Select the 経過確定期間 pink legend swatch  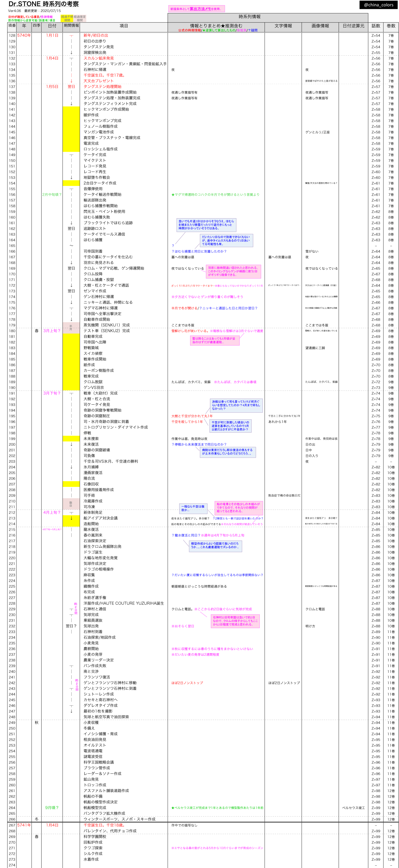point(80,18)
